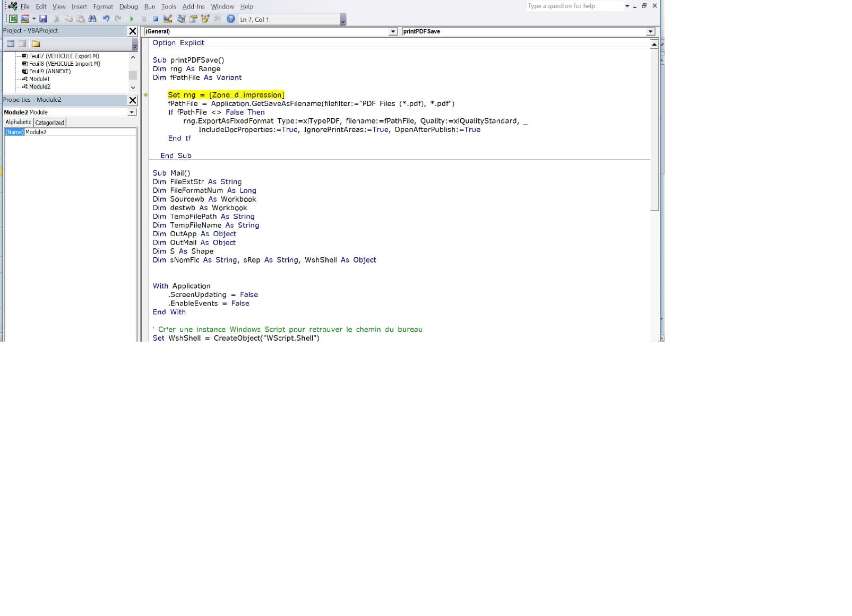Open the View menu
Viewport: 852px width, 616px height.
pos(59,6)
